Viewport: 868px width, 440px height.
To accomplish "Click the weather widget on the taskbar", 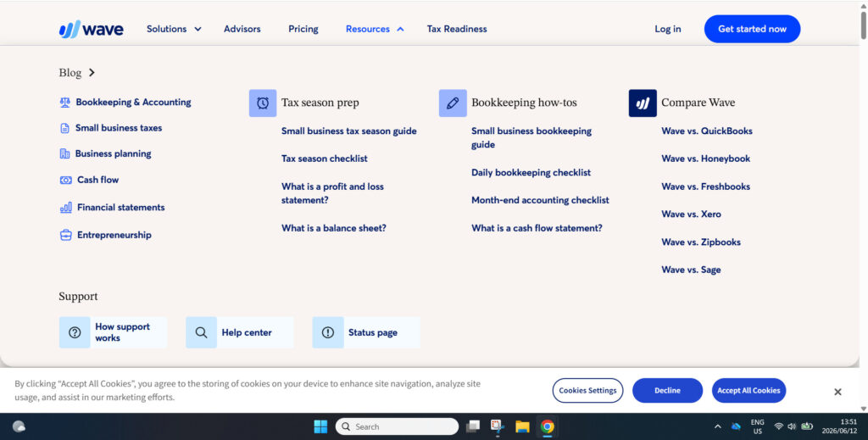I will [19, 426].
